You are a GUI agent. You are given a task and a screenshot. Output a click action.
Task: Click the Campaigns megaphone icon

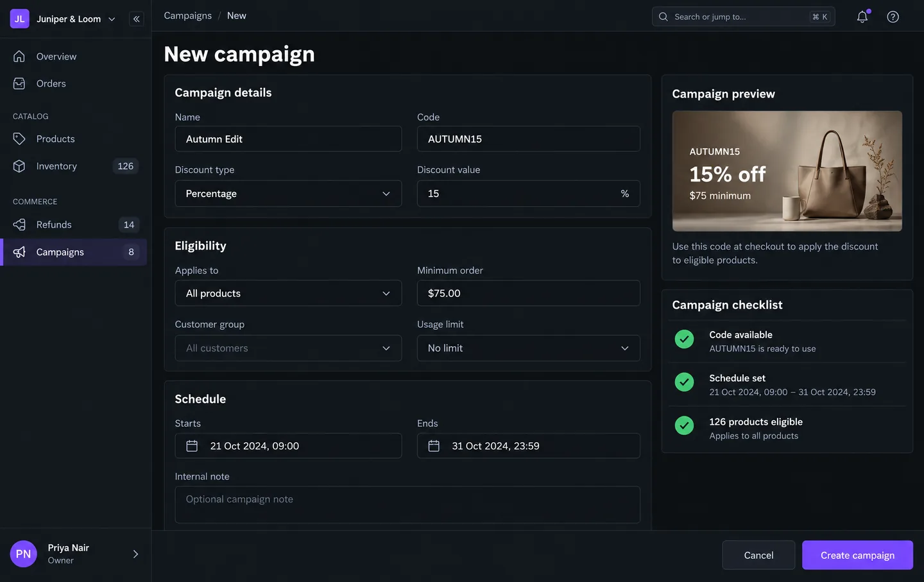pos(19,252)
